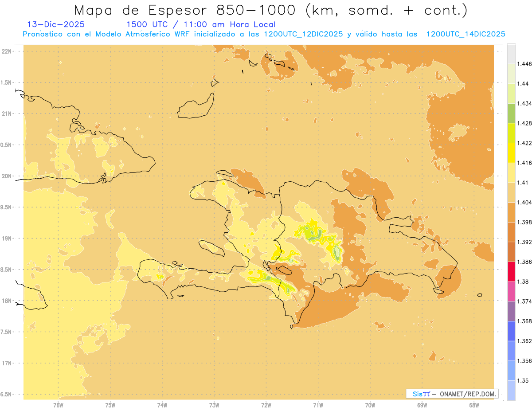Click the legend value 1.35
The width and height of the screenshot is (532, 411).
pos(523,381)
